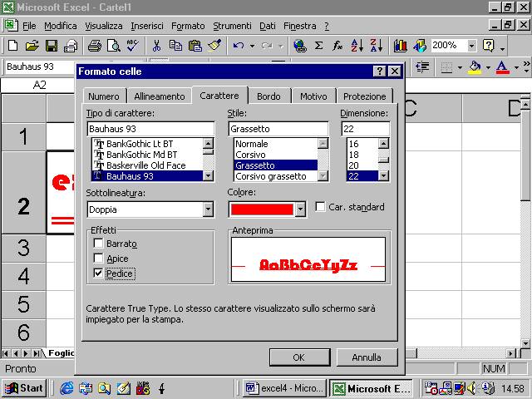This screenshot has width=532, height=399.
Task: Expand the Borders dropdown arrow
Action: click(460, 67)
